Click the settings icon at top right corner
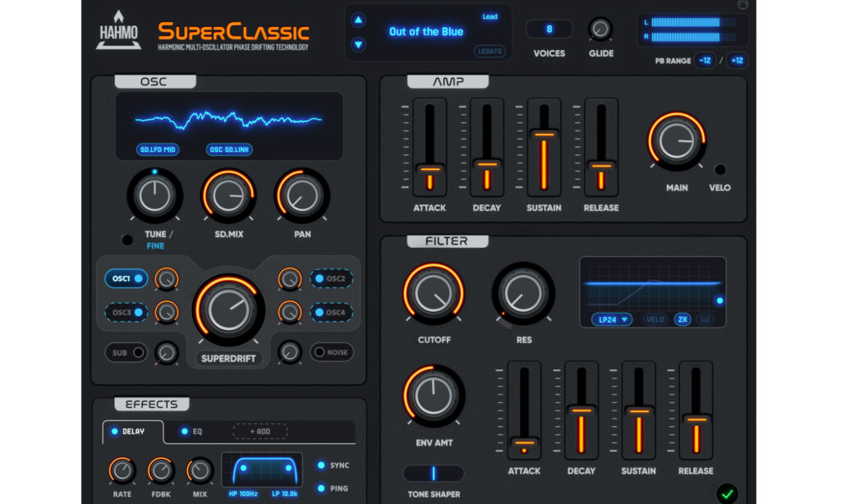The height and width of the screenshot is (504, 841). [742, 4]
